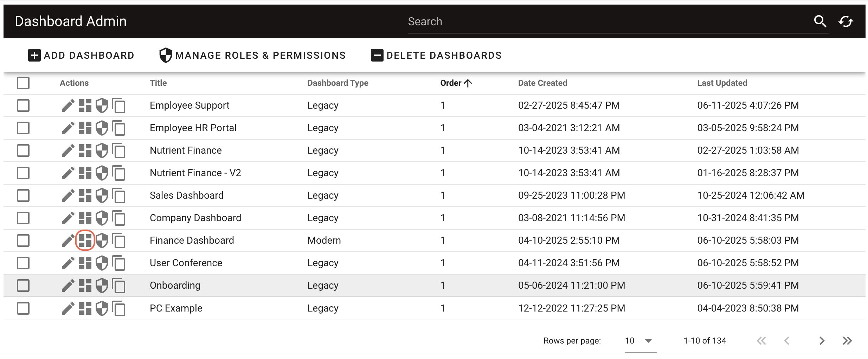This screenshot has height=359, width=868.
Task: Edit the User Conference dashboard
Action: (x=68, y=263)
